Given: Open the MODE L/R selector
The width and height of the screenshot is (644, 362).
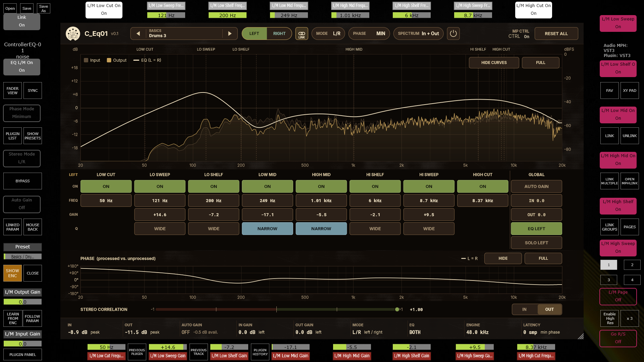Looking at the screenshot, I should pos(328,34).
